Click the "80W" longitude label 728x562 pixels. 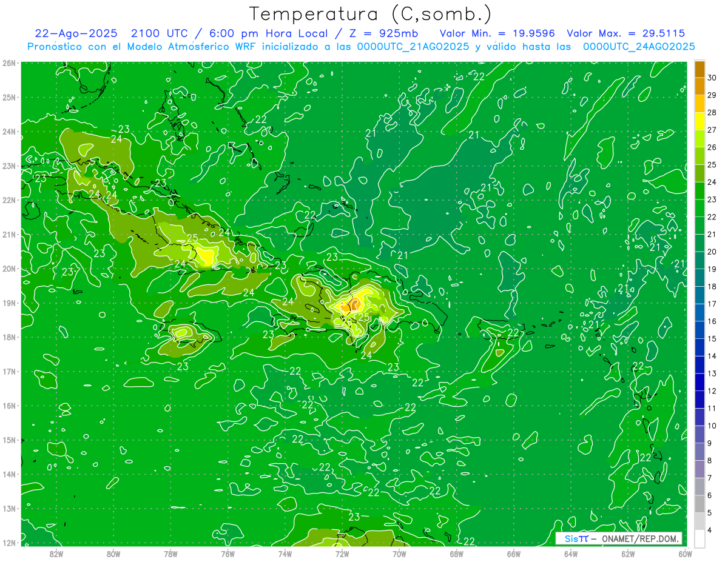(x=113, y=553)
